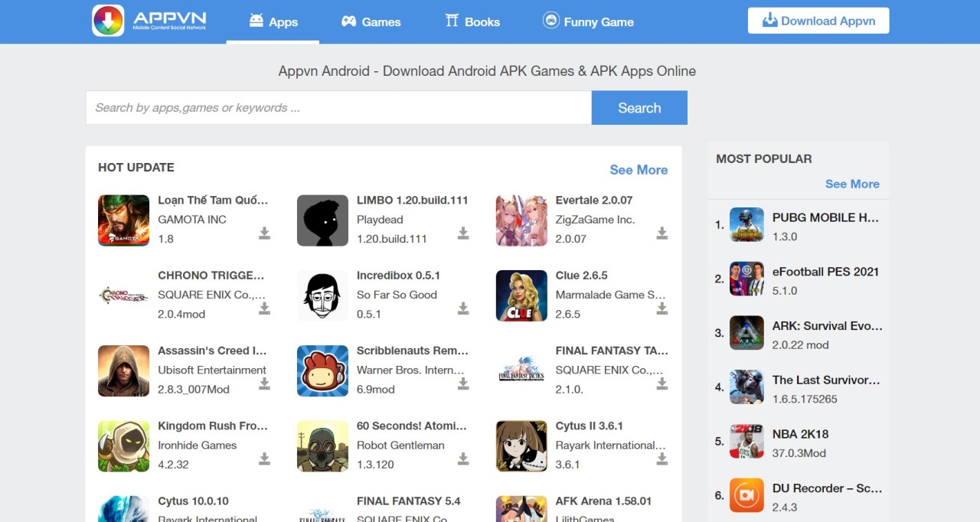This screenshot has height=522, width=980.
Task: Switch to the Games tab
Action: [371, 22]
